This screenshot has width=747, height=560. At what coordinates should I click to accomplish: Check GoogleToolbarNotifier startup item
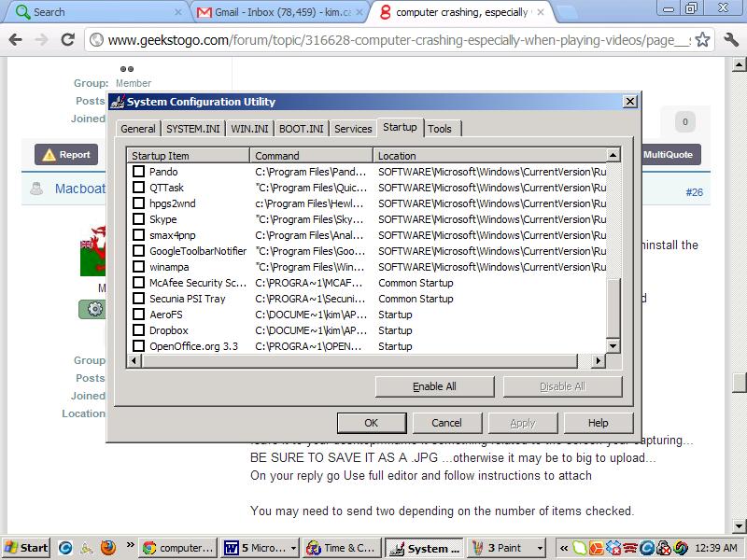pyautogui.click(x=138, y=251)
